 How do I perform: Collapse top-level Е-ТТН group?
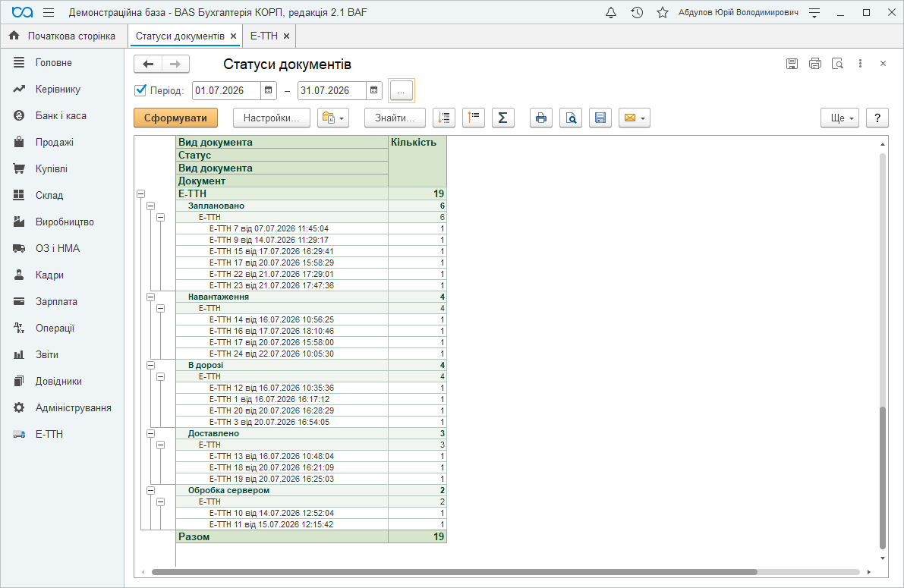(140, 194)
